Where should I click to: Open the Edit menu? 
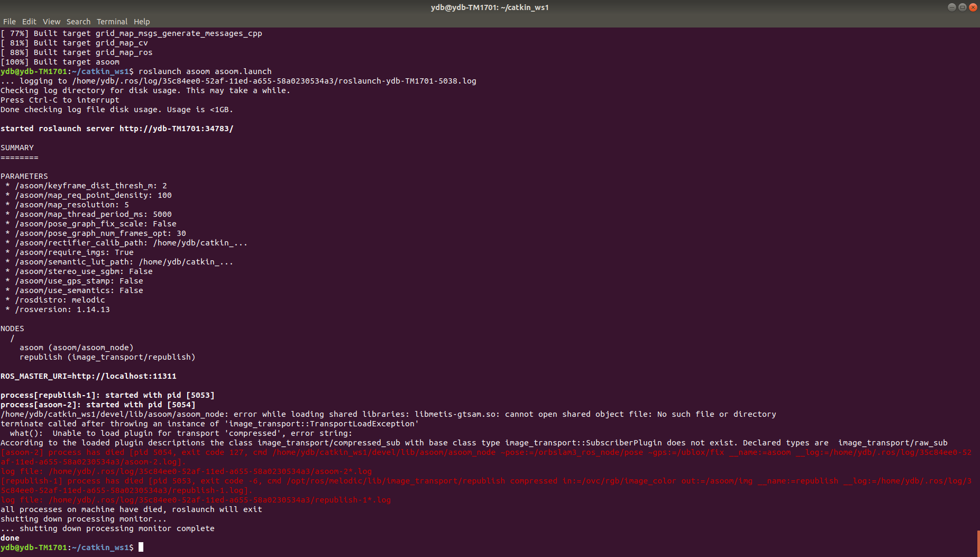[x=29, y=22]
